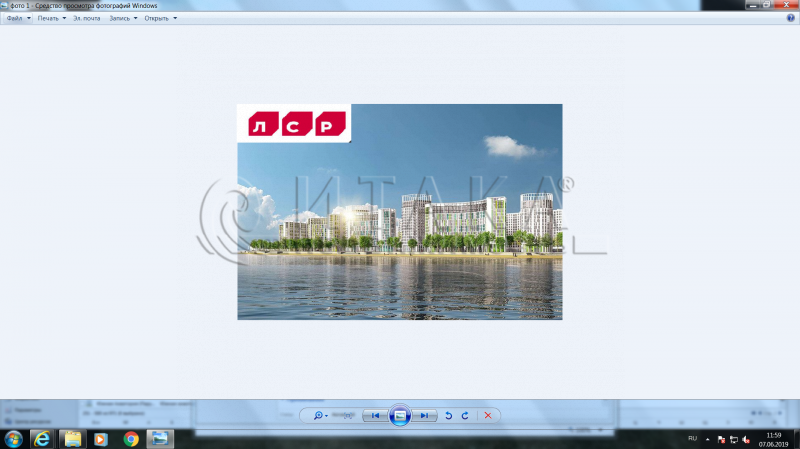Go to the next photo
This screenshot has height=449, width=800.
(424, 415)
